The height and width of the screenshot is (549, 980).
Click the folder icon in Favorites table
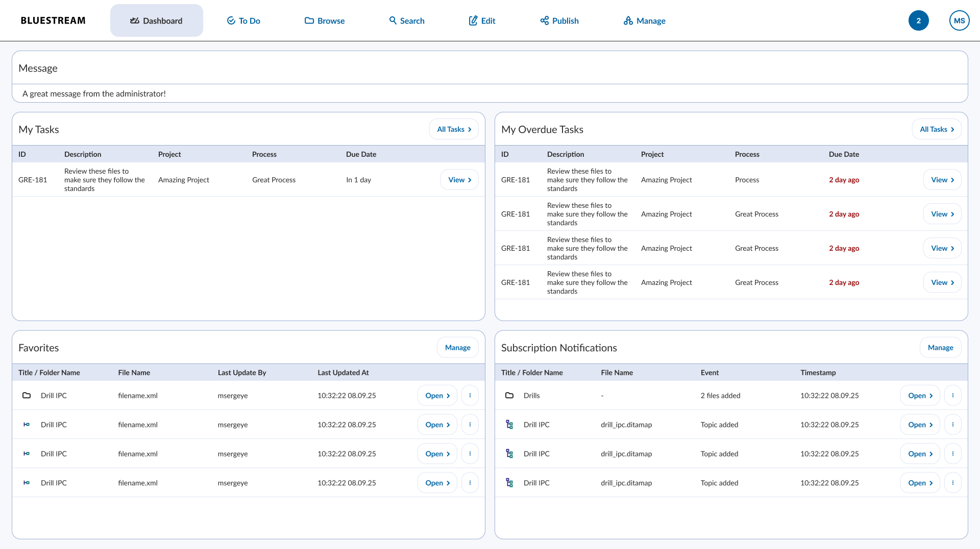27,396
